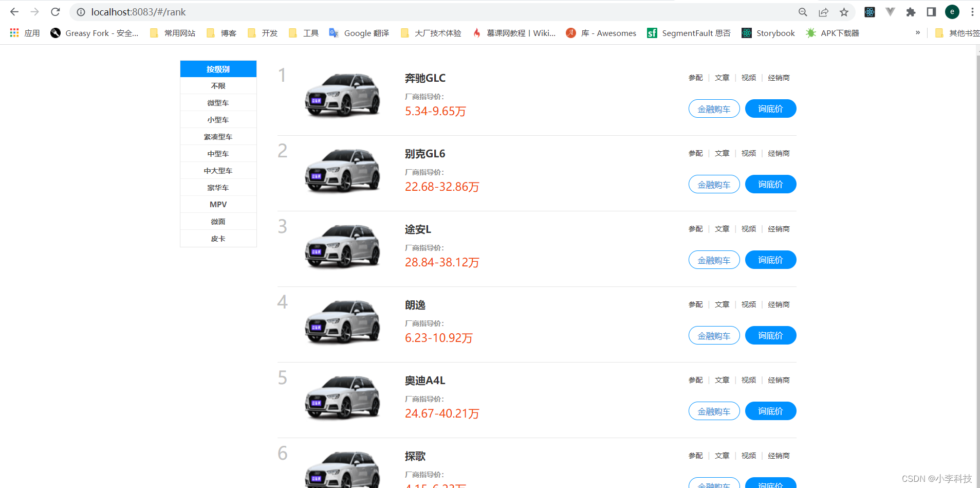Screen dimensions: 980x488
Task: Toggle the browser side panel
Action: point(931,12)
